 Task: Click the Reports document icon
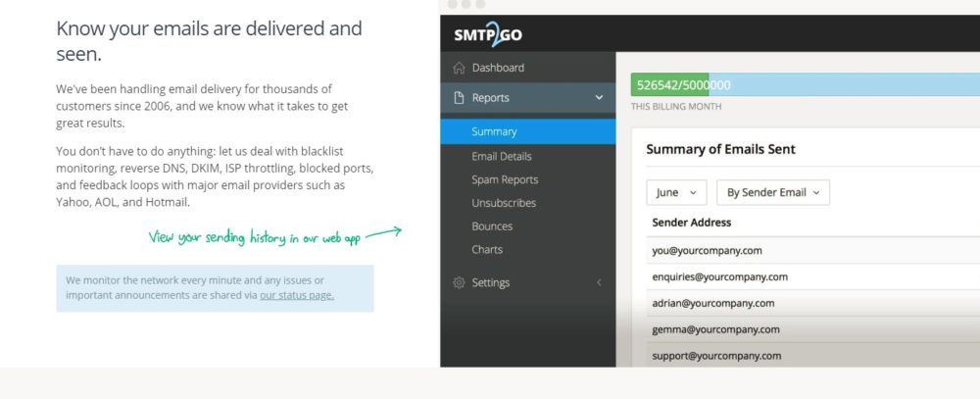459,98
